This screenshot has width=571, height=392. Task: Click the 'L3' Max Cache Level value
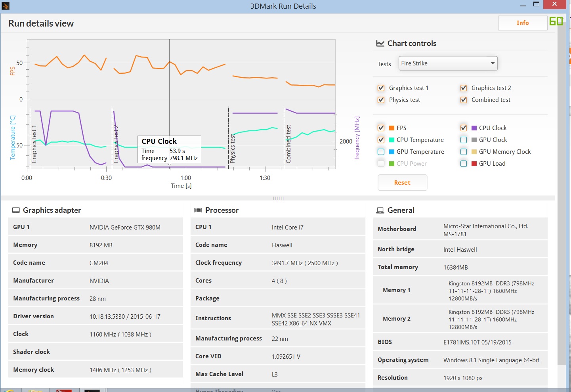coord(275,375)
